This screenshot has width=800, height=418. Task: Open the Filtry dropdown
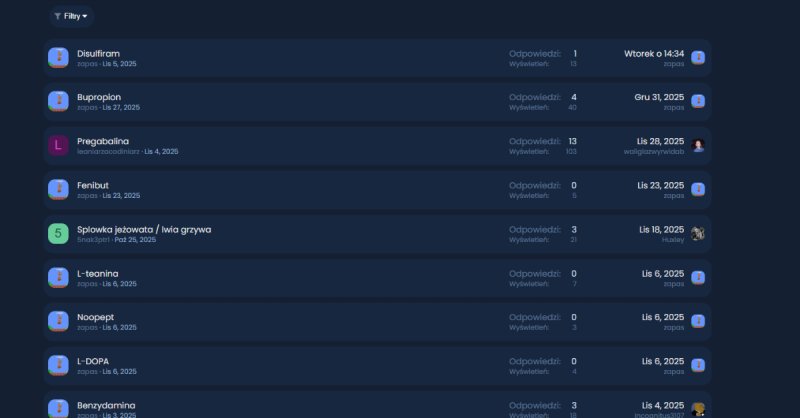71,16
